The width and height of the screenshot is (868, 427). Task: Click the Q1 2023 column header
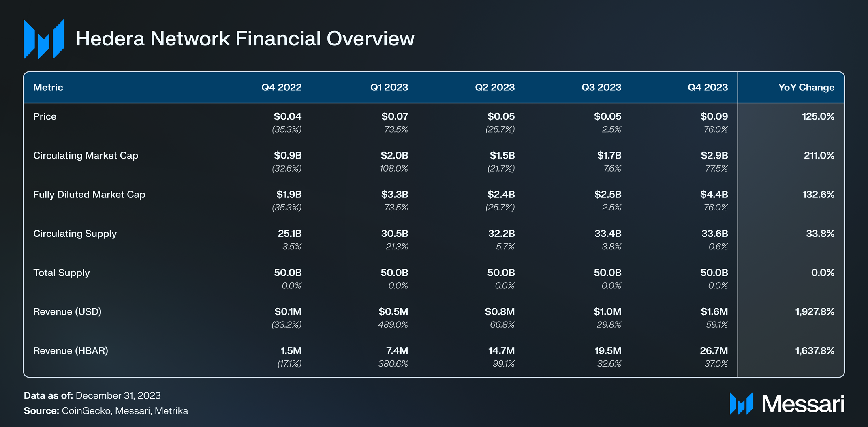389,88
